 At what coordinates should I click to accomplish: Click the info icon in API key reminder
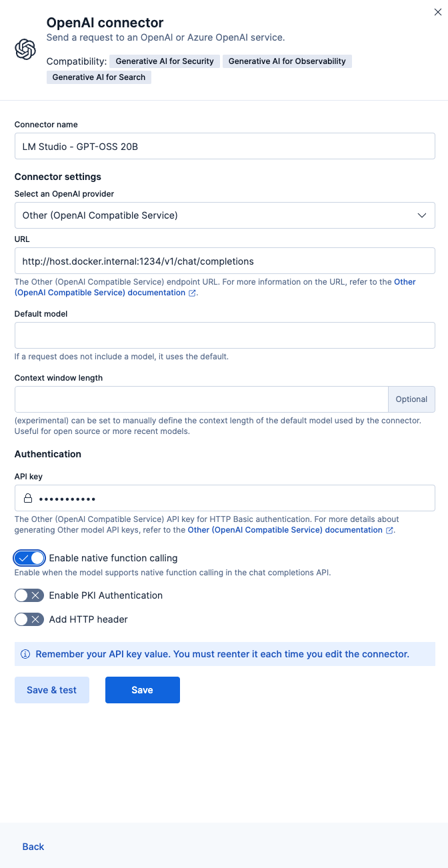tap(25, 654)
